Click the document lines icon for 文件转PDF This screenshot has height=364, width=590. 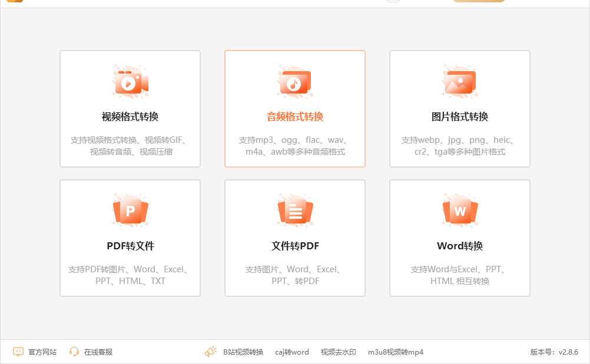click(295, 211)
